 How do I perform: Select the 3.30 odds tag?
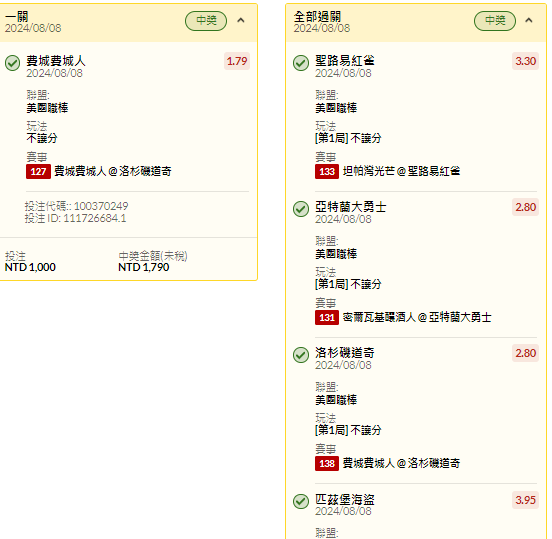click(x=526, y=61)
